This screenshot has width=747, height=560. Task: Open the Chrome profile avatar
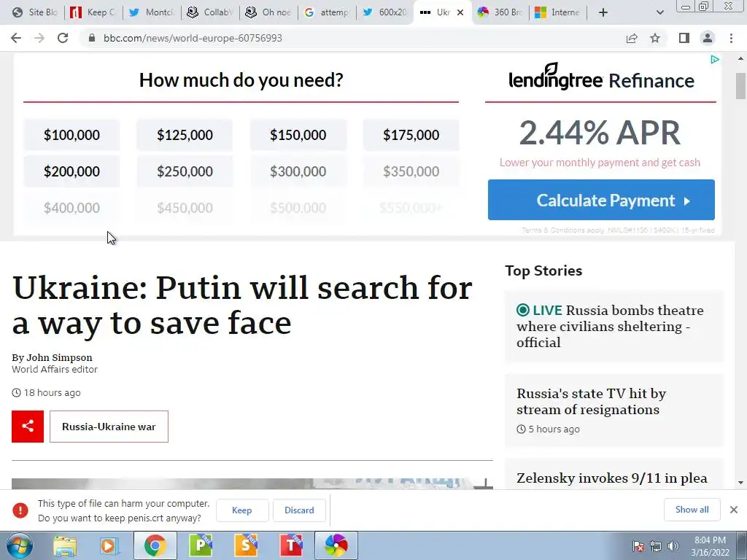point(708,38)
